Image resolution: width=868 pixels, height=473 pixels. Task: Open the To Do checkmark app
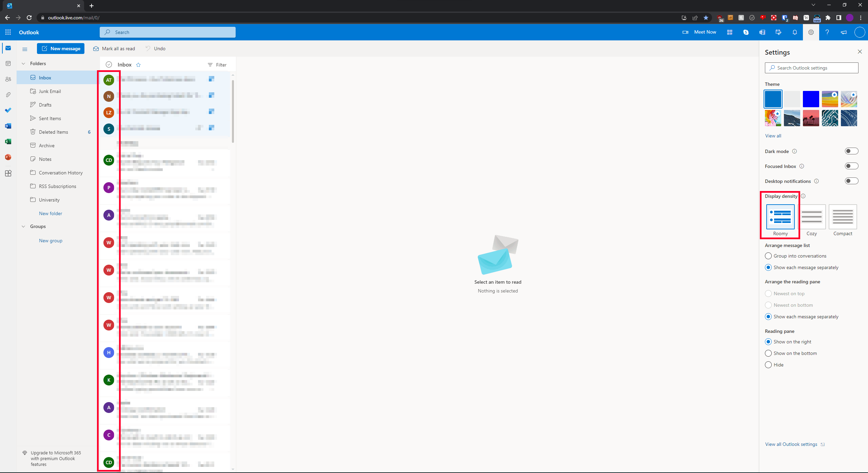8,110
